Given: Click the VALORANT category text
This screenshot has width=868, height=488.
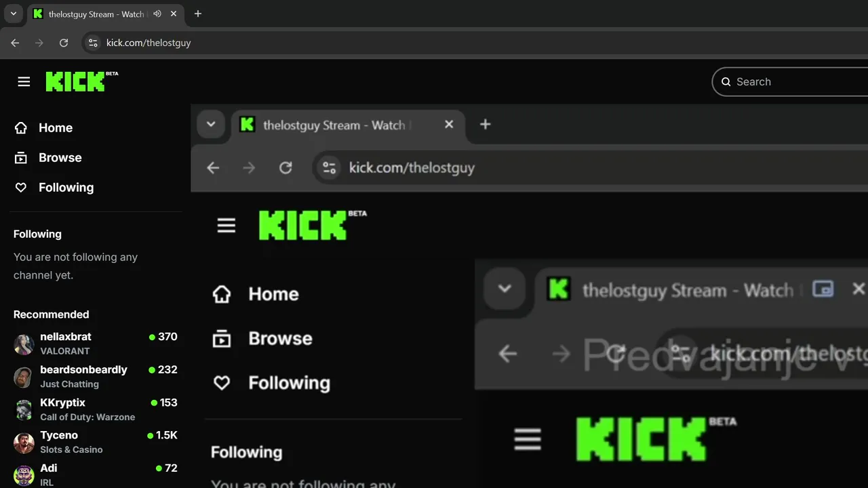Looking at the screenshot, I should pyautogui.click(x=65, y=351).
